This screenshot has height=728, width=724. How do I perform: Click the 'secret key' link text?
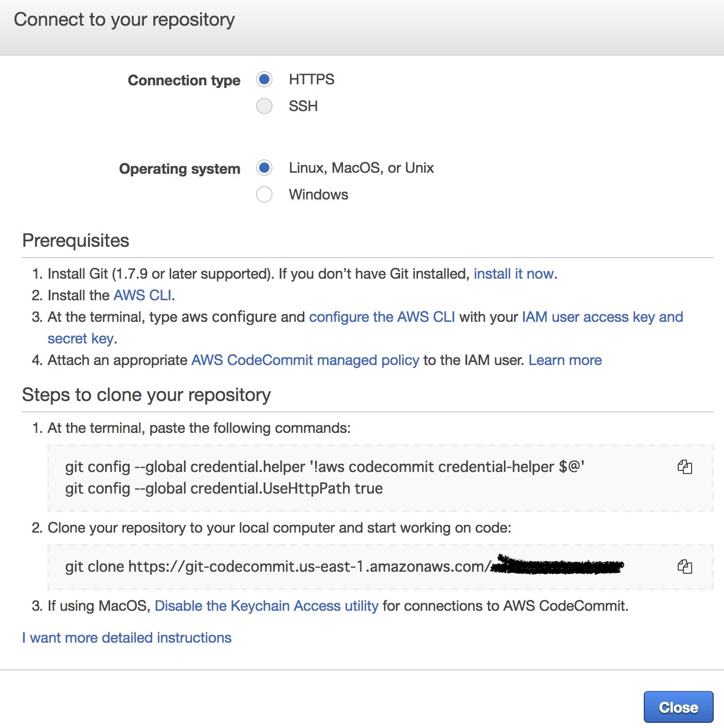point(81,338)
